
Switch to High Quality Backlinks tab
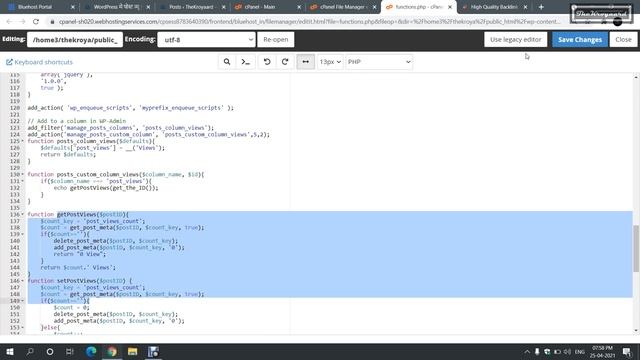(493, 7)
